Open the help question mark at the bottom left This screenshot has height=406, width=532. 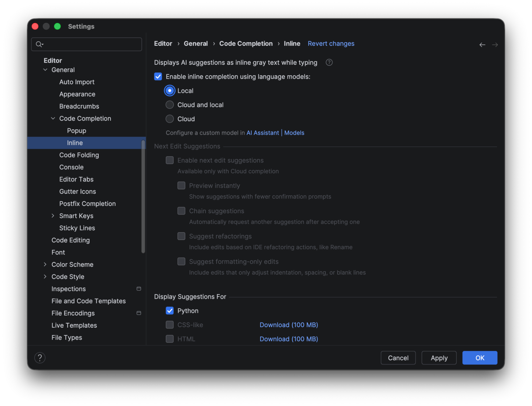pyautogui.click(x=40, y=358)
